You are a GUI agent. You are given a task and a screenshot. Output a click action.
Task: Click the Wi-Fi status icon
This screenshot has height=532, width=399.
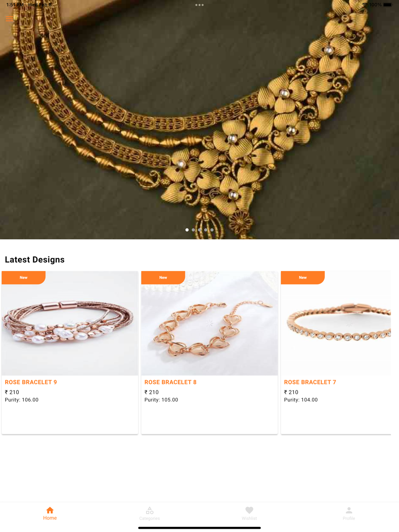[x=364, y=5]
